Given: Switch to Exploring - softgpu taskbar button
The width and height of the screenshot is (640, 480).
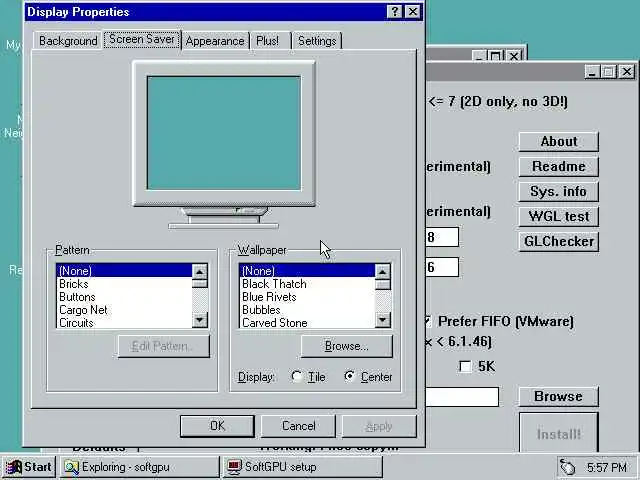Looking at the screenshot, I should [x=140, y=467].
